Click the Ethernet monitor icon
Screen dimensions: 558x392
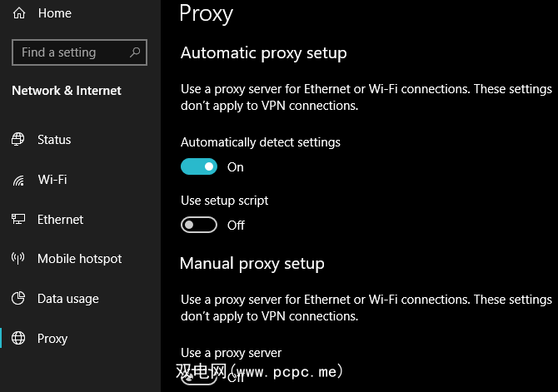(18, 220)
